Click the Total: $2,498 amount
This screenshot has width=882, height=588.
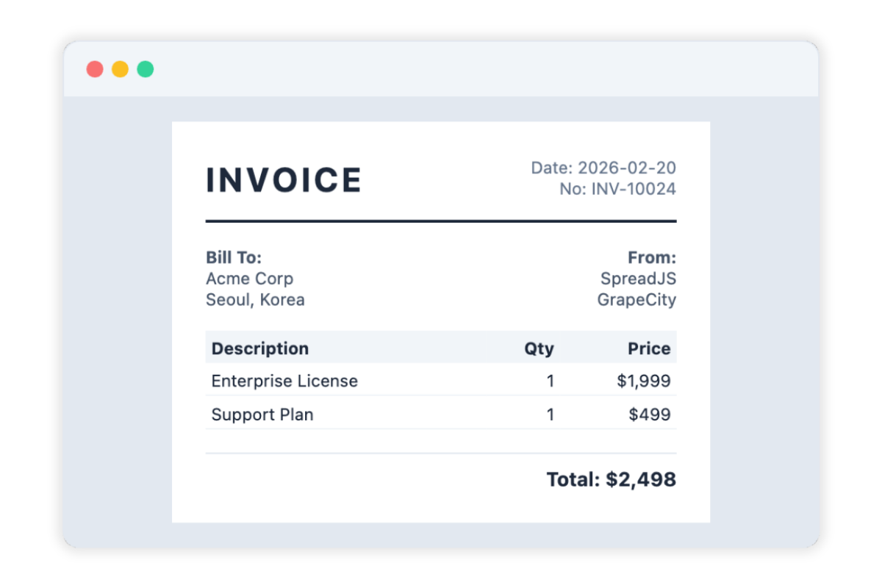[611, 480]
